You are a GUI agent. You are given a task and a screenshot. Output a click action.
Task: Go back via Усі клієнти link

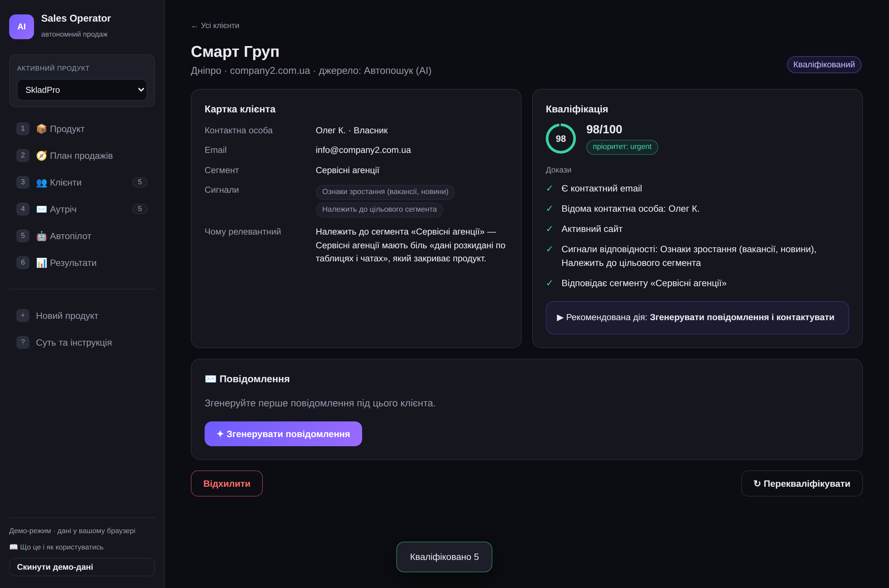tap(215, 25)
